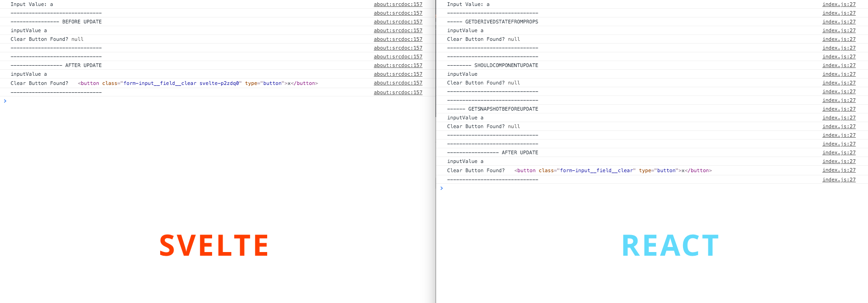Open index.js:27 link beside React "Input Value: a"

(839, 4)
